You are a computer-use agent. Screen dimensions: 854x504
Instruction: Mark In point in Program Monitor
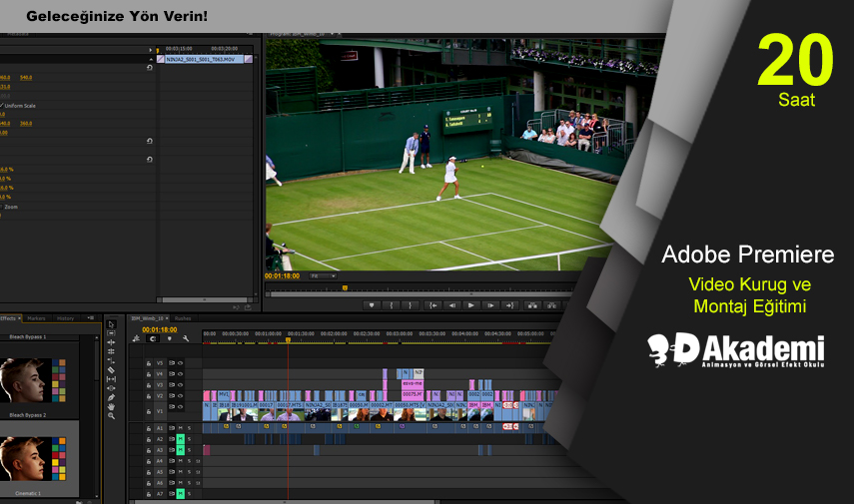(x=392, y=305)
